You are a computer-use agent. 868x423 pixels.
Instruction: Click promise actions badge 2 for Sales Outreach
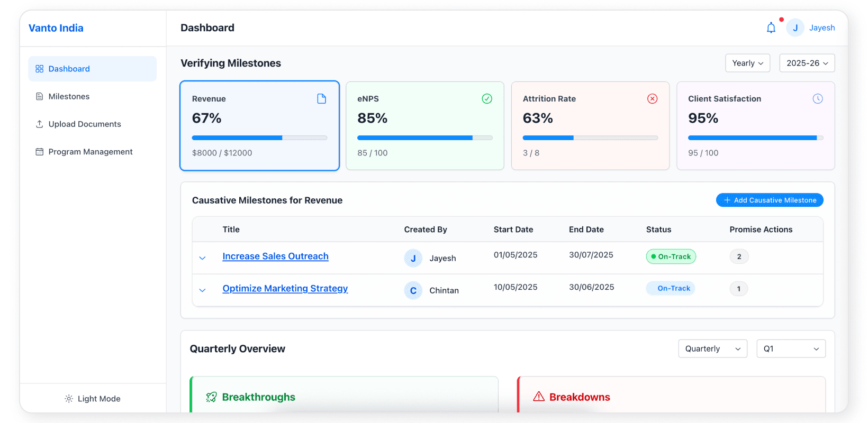click(739, 256)
